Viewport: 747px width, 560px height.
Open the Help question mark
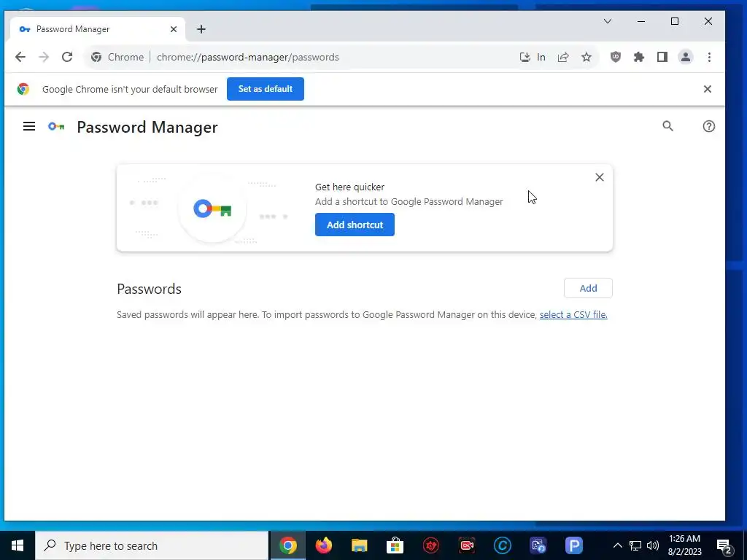709,126
